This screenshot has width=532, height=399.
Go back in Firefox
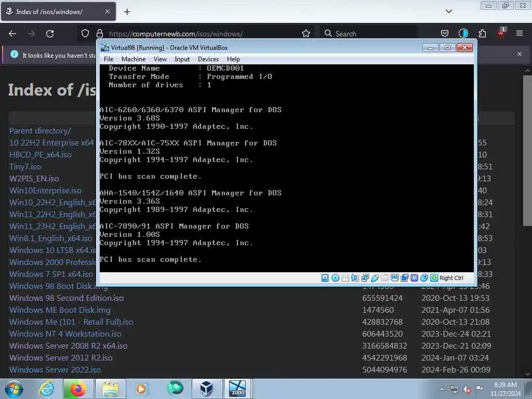click(12, 34)
